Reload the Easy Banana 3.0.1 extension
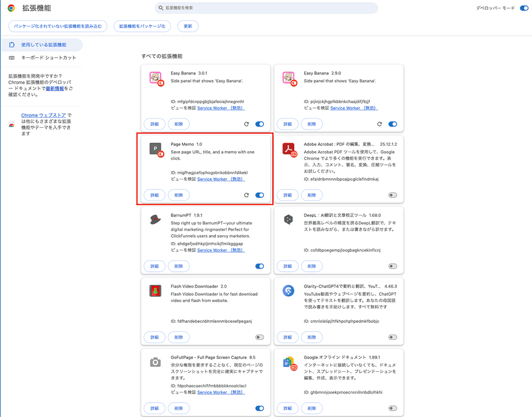This screenshot has width=532, height=417. [246, 124]
